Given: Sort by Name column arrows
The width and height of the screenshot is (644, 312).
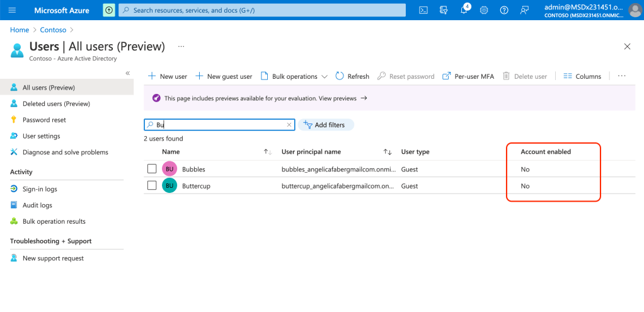Looking at the screenshot, I should 267,152.
